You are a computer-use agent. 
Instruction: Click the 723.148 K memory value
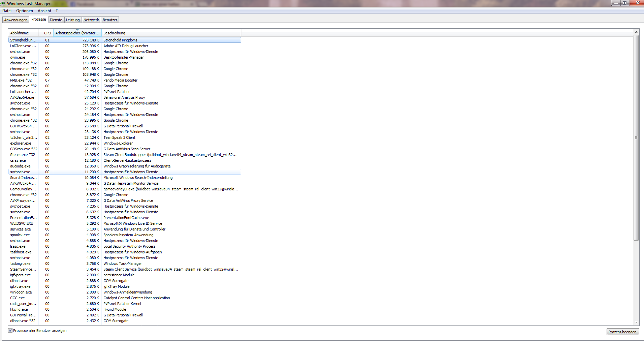pos(91,40)
